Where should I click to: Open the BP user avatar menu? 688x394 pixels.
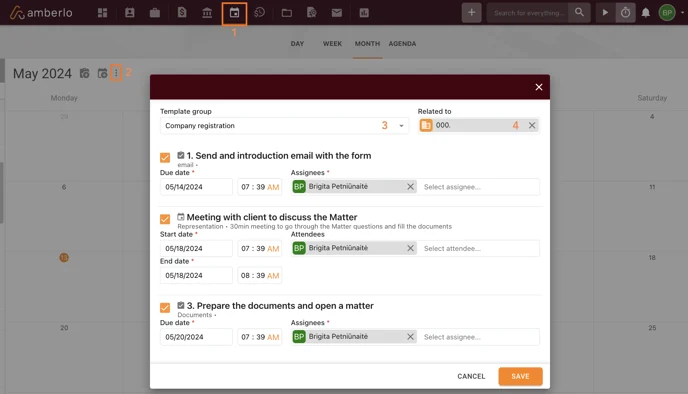[x=667, y=13]
